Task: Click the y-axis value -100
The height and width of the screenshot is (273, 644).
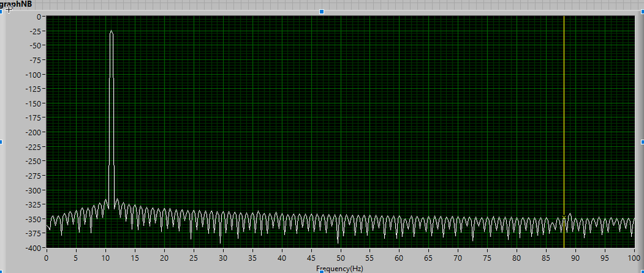Action: pos(35,75)
